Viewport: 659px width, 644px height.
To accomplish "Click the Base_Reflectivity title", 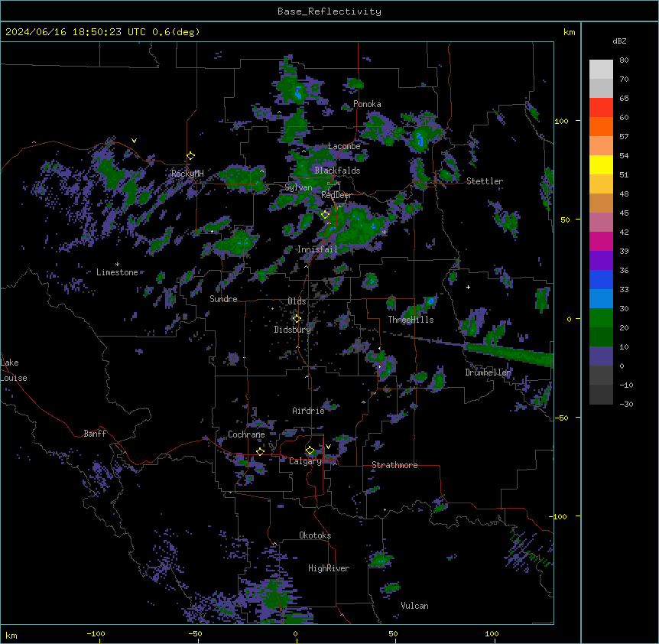I will pyautogui.click(x=329, y=11).
